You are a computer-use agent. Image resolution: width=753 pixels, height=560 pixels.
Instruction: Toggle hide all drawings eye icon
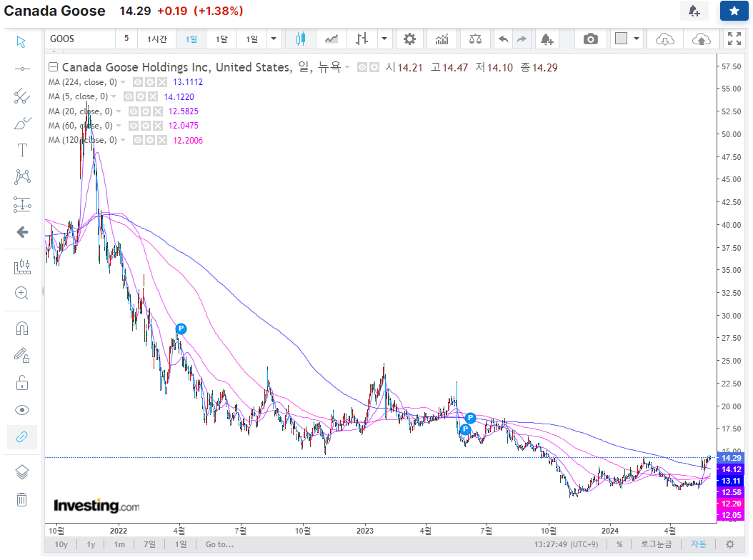click(x=22, y=410)
